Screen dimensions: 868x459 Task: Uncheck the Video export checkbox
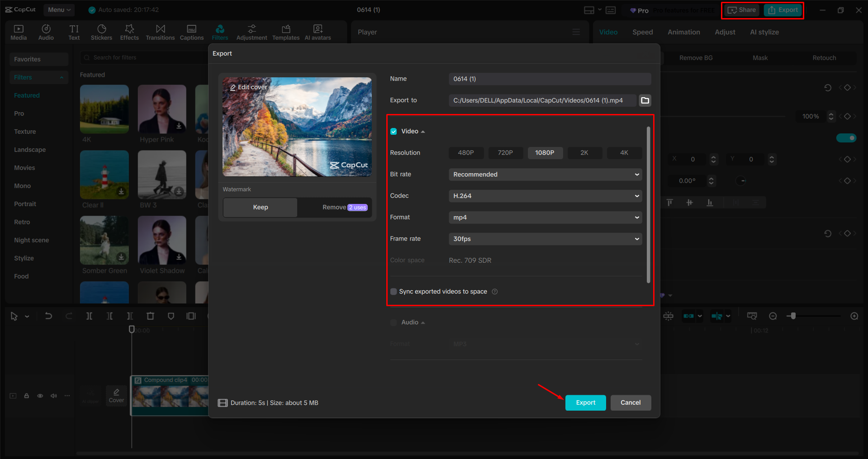tap(393, 131)
